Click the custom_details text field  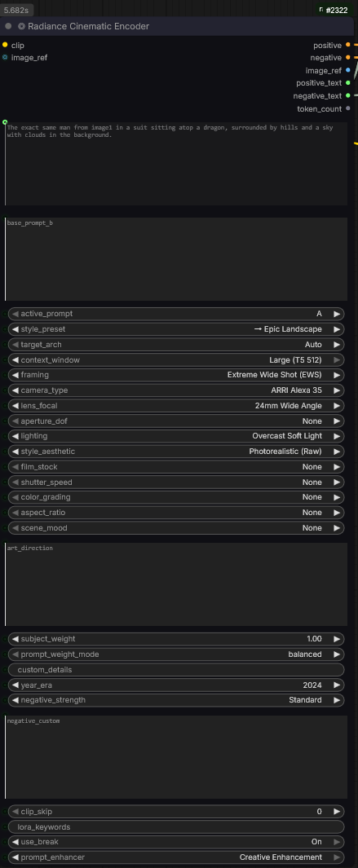[x=176, y=670]
